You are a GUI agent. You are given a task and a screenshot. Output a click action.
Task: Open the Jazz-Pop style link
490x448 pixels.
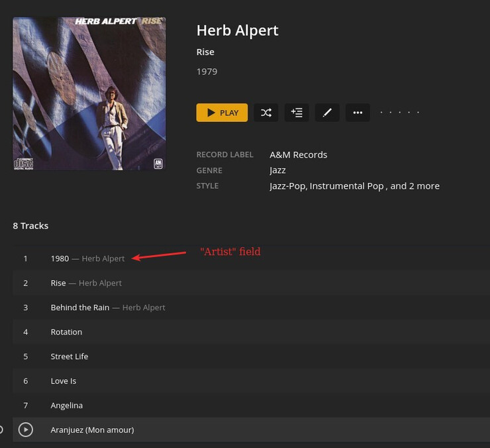point(287,186)
